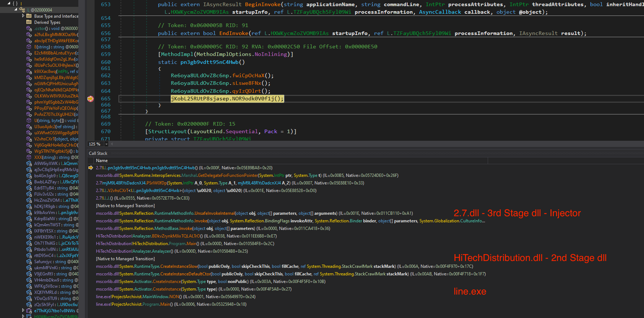The width and height of the screenshot is (644, 318).
Task: Click the field icon beside KdrpBJaNV
Action: (29, 219)
